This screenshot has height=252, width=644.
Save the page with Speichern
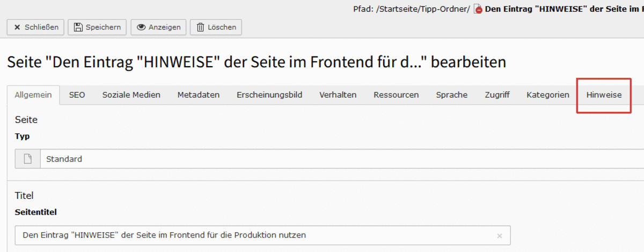click(x=98, y=27)
